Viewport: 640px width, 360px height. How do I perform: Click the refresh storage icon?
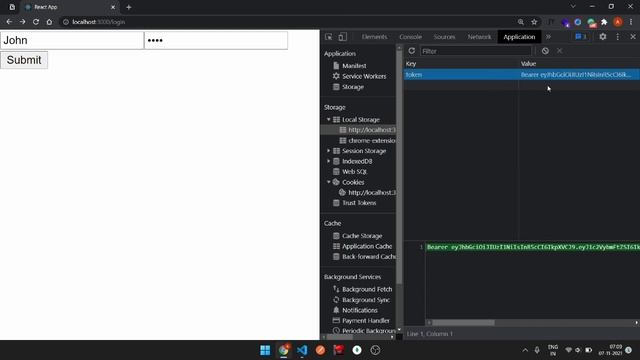point(412,51)
